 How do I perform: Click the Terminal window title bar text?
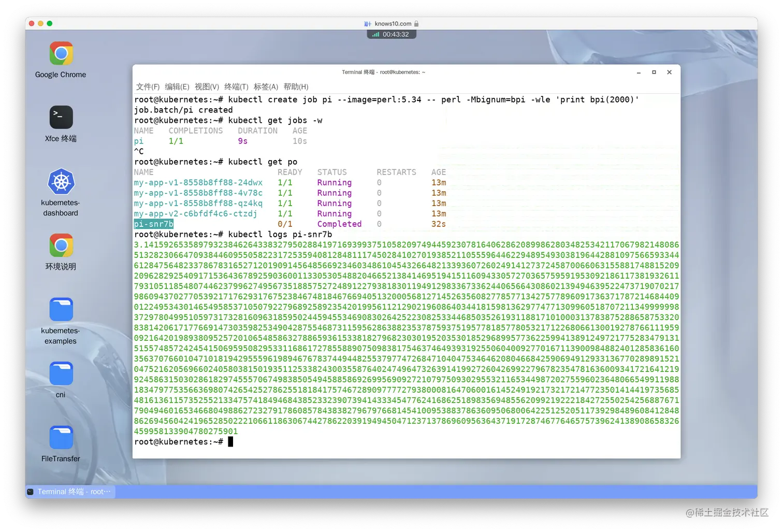point(383,72)
